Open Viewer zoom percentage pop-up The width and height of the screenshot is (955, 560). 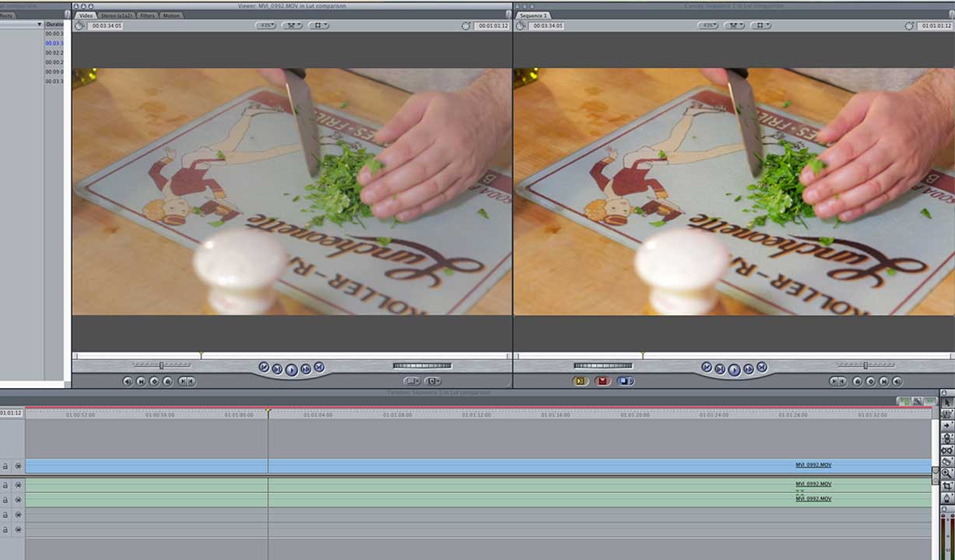click(x=267, y=26)
